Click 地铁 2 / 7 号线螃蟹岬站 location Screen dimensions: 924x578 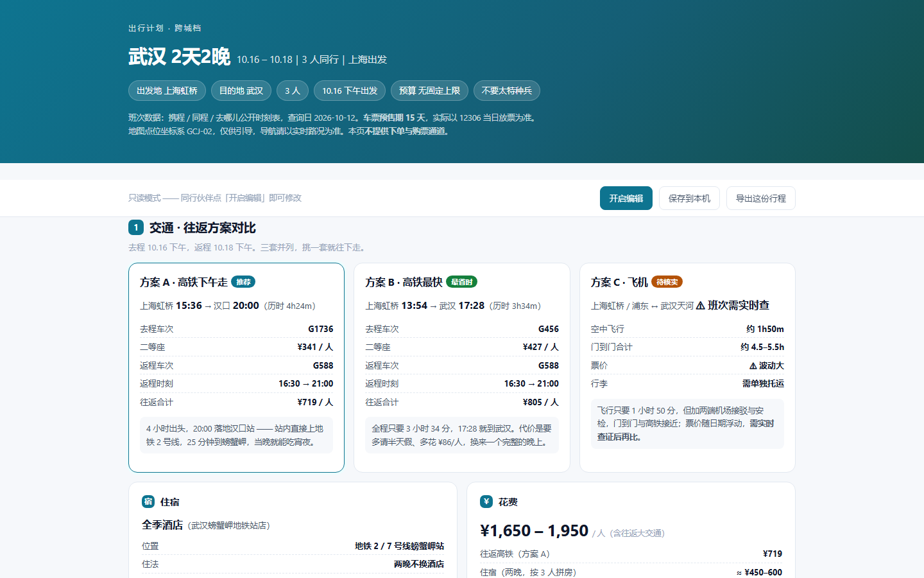coord(399,546)
